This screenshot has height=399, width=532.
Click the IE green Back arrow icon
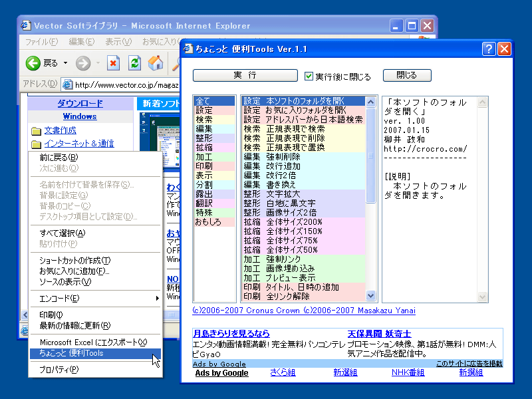(33, 63)
